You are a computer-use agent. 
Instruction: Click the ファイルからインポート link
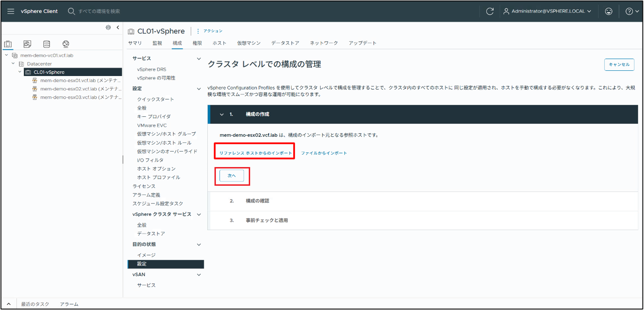(x=324, y=153)
